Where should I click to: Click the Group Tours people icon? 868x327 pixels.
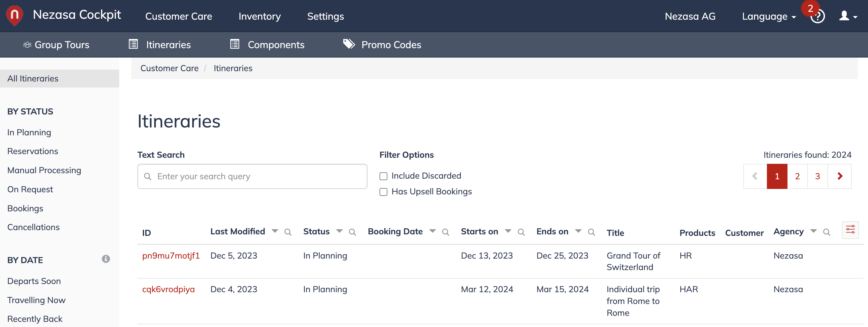(x=27, y=45)
